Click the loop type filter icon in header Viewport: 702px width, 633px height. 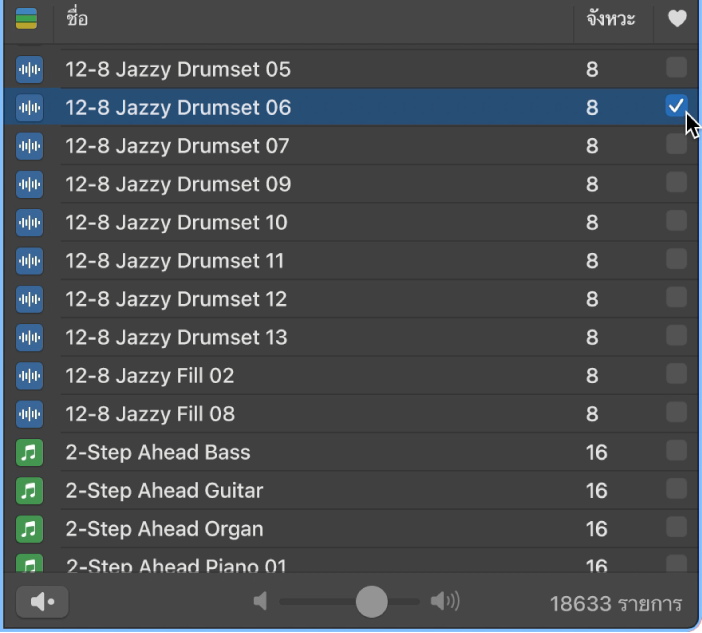(26, 20)
